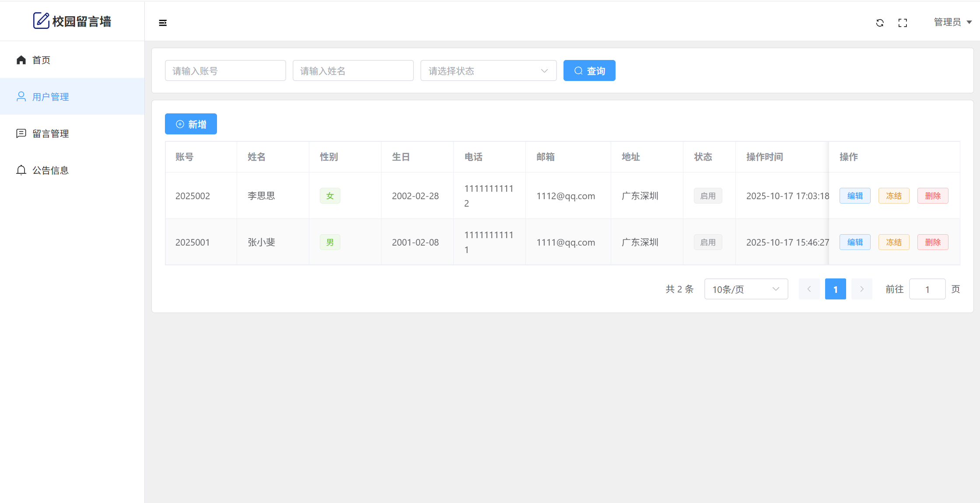Open 留言管理 menu item
The image size is (980, 503).
[x=51, y=134]
